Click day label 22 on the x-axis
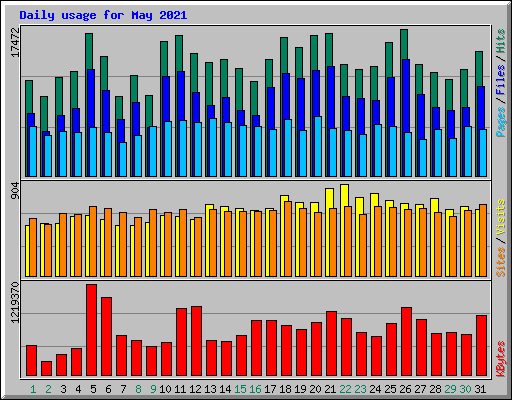512x400 pixels. pyautogui.click(x=345, y=389)
